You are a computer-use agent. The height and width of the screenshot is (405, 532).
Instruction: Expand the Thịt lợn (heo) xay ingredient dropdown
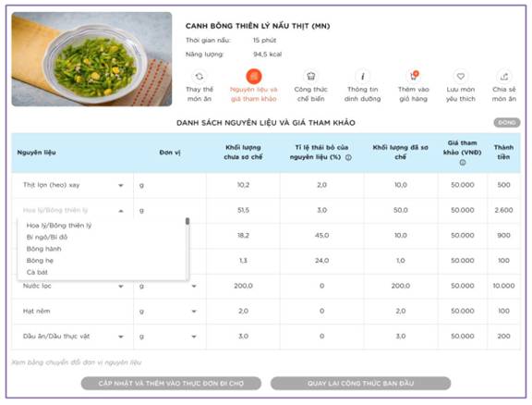(x=121, y=186)
